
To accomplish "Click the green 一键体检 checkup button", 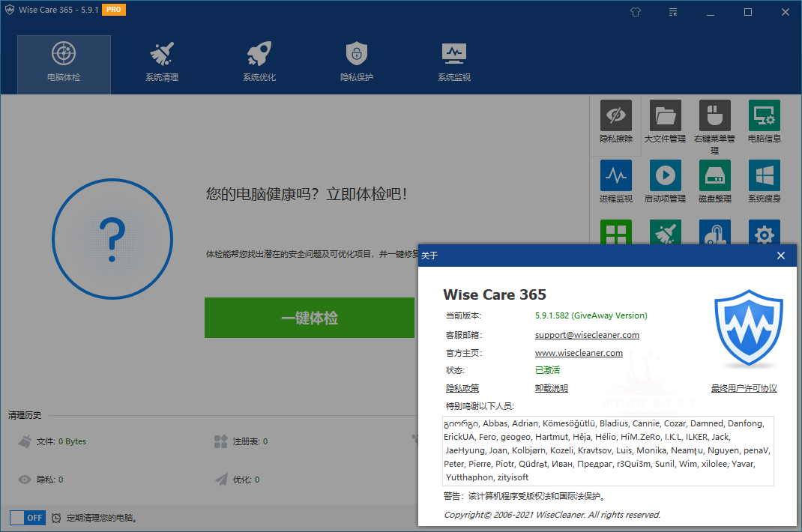I will click(x=309, y=318).
